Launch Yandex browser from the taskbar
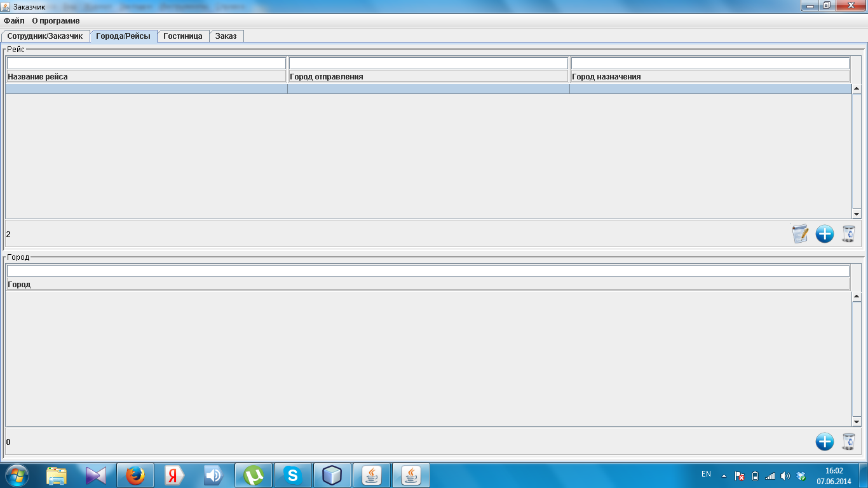Screen dimensions: 868x488 point(174,475)
